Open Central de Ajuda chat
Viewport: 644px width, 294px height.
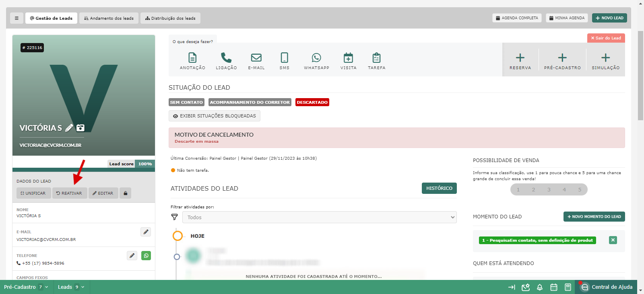click(607, 287)
